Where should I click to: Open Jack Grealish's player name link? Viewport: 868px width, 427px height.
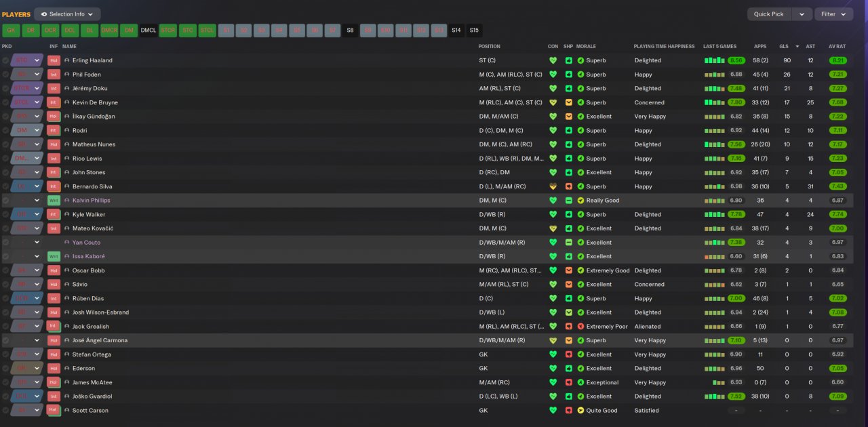pos(90,327)
